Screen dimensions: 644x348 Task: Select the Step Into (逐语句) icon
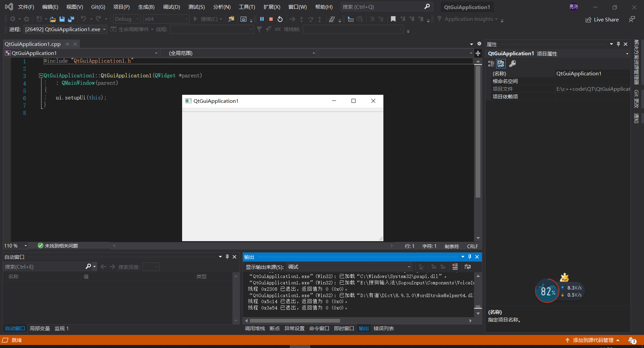[302, 19]
